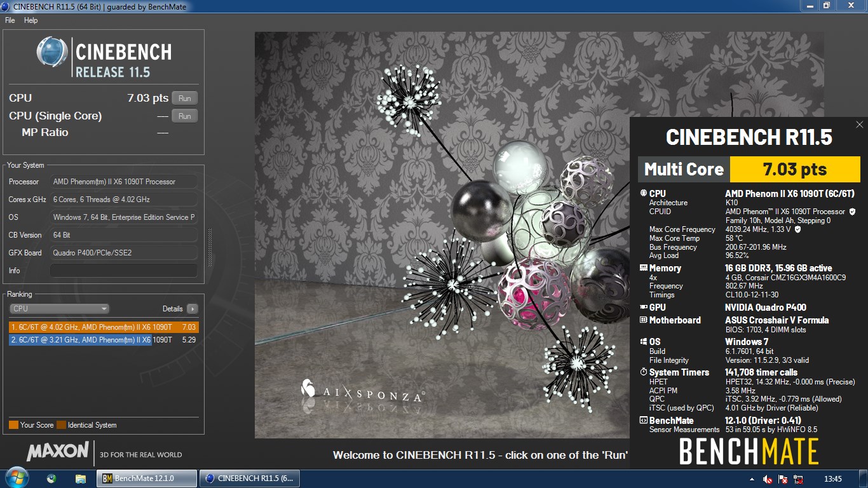Open the File menu

click(10, 20)
